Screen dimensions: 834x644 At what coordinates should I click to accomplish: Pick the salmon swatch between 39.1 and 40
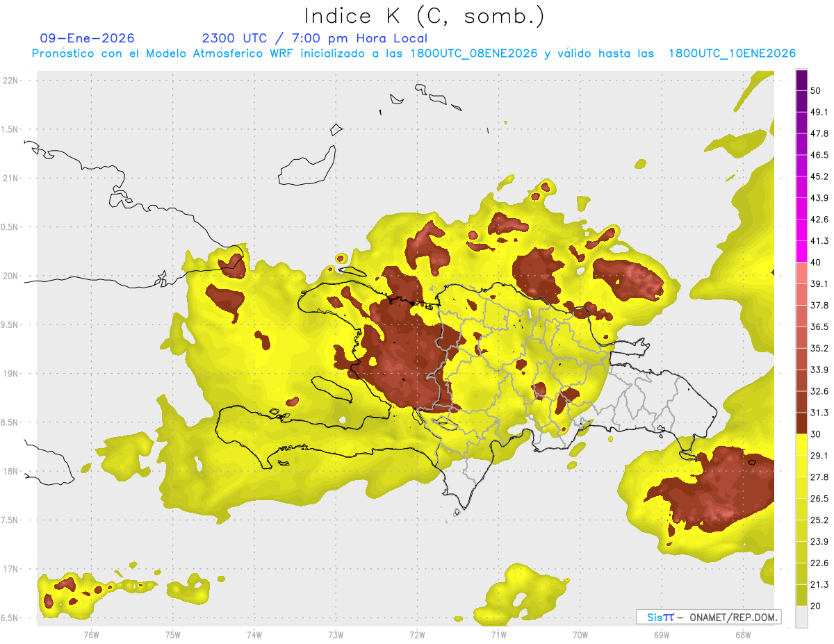[x=801, y=273]
